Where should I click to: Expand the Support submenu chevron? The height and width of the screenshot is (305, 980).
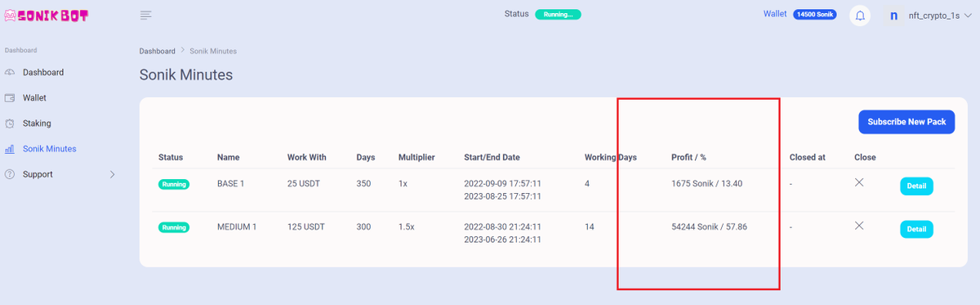(112, 174)
